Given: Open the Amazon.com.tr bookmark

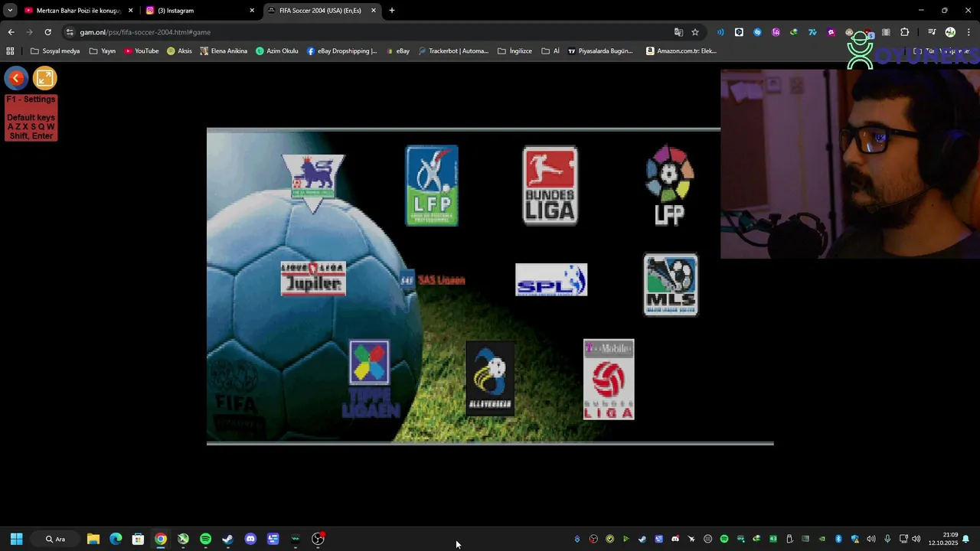Looking at the screenshot, I should pos(681,51).
